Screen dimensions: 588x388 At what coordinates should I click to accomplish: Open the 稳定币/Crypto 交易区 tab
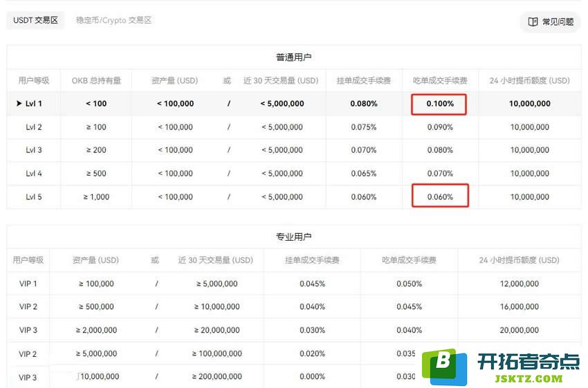click(113, 20)
